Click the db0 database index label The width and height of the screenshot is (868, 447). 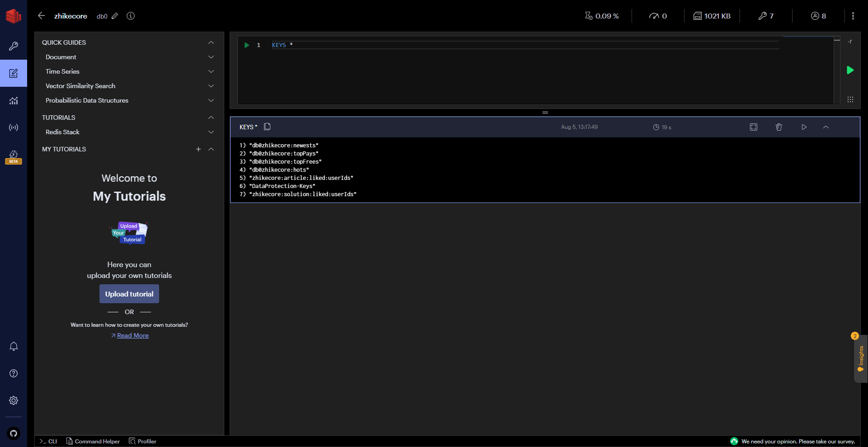102,16
